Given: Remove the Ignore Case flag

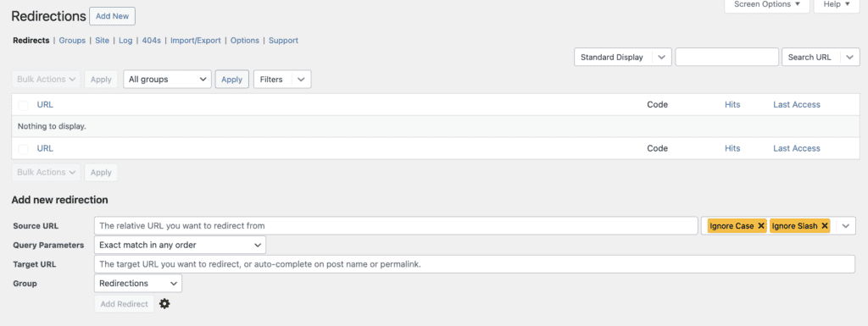Looking at the screenshot, I should [761, 226].
